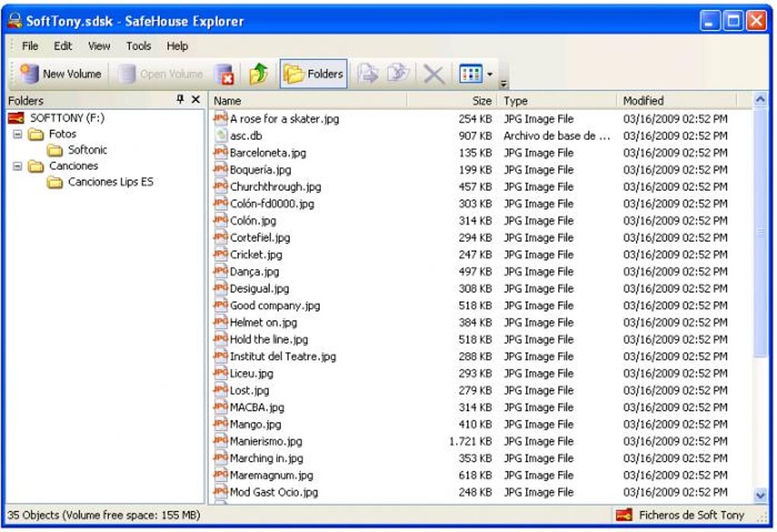This screenshot has width=777, height=532.
Task: Go up one folder with the green arrow icon
Action: click(259, 75)
